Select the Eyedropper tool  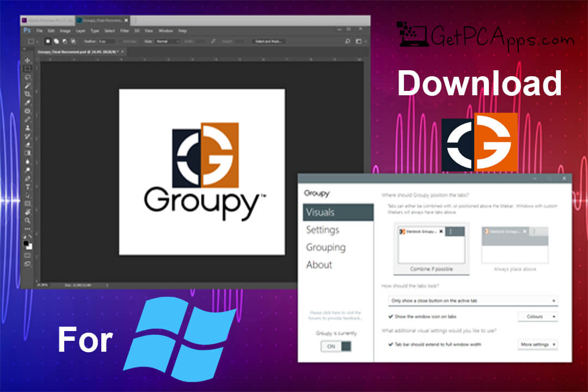[x=27, y=102]
